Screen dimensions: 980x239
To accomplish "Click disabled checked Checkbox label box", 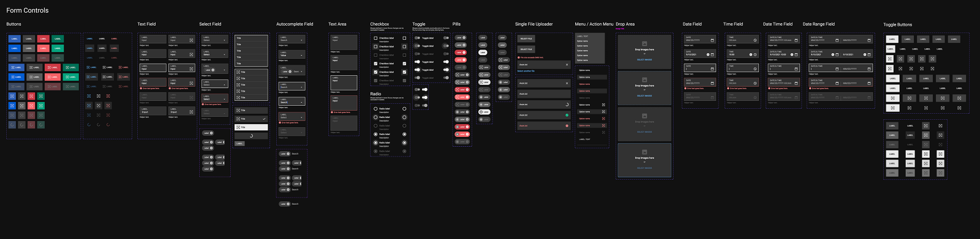I will 375,80.
